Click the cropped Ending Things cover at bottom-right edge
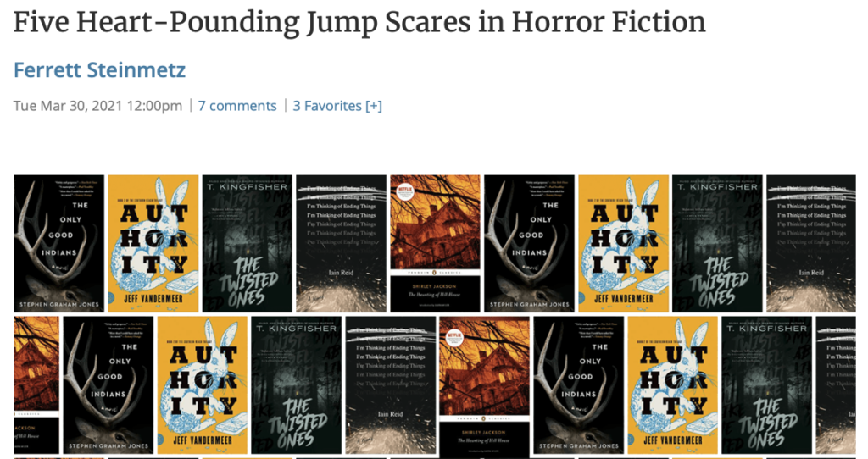This screenshot has height=459, width=868. coord(836,384)
